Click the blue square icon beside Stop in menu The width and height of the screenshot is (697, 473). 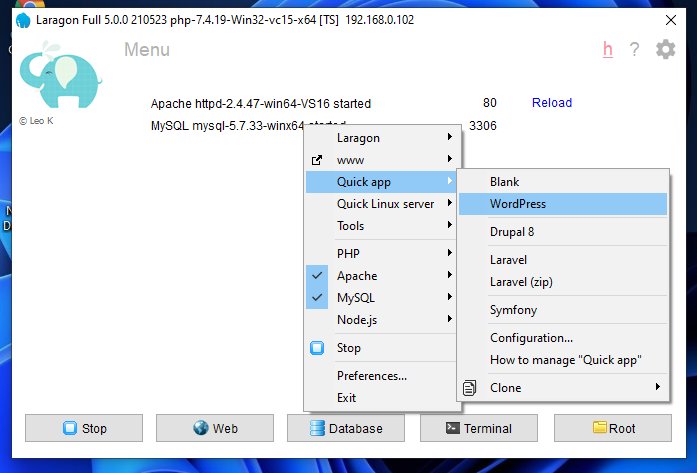pyautogui.click(x=317, y=348)
